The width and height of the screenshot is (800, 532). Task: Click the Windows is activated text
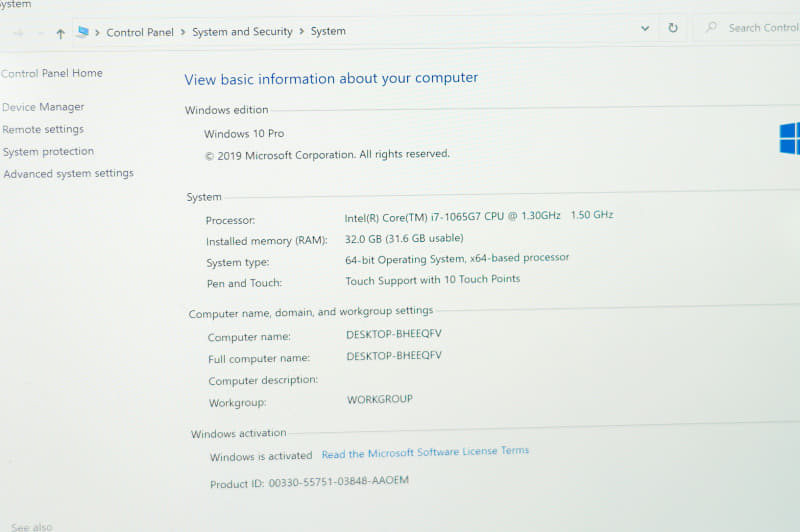(261, 456)
